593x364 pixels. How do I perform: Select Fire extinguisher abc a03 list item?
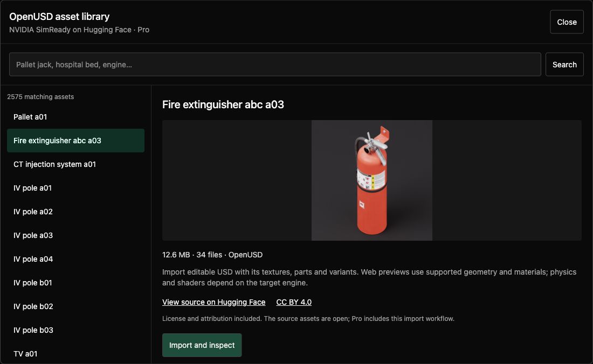(75, 141)
